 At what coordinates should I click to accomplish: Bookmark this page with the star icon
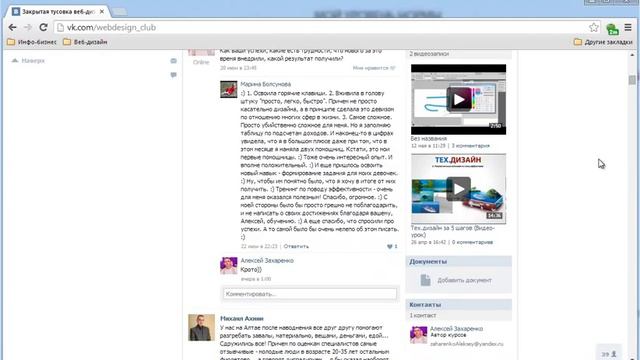click(594, 27)
